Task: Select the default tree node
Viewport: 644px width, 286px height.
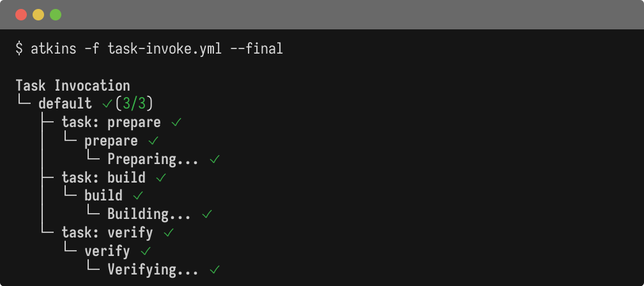Action: [65, 103]
